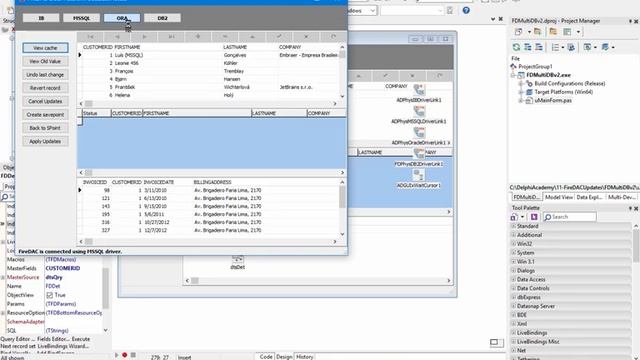Click Project Manager view folder icon
Screen dimensions: 640x360
(553, 31)
